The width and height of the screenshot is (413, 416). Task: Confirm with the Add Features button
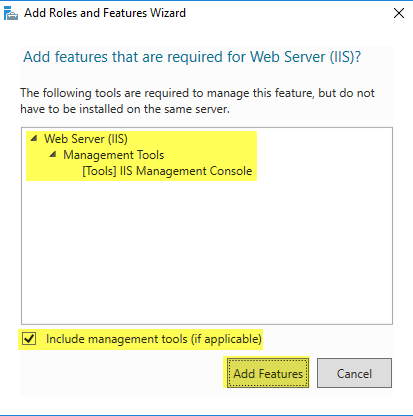coord(268,373)
